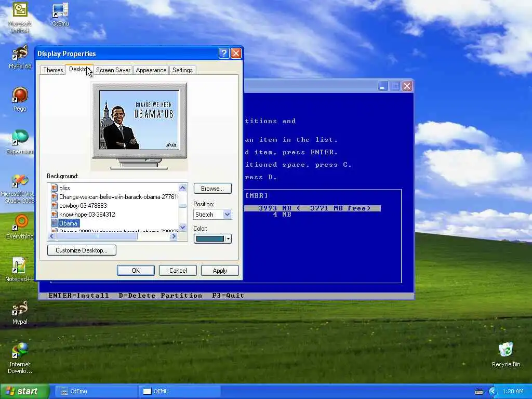Open the QtEmu desktop shortcut
Viewport: 532px width, 399px height.
coord(60,14)
